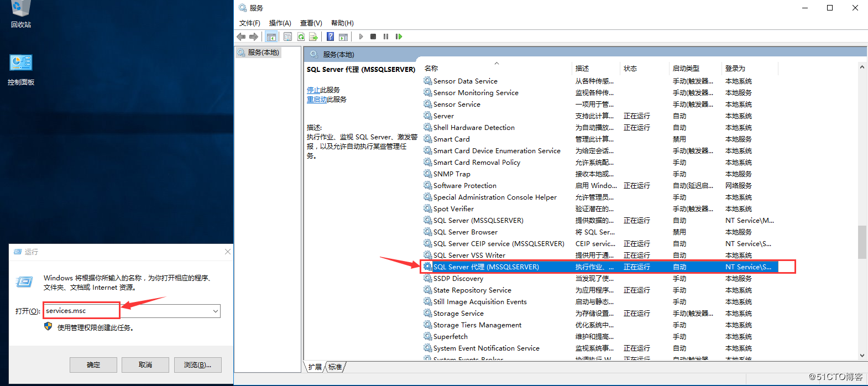Open the Properties toolbar icon
The width and height of the screenshot is (868, 386).
coord(287,36)
